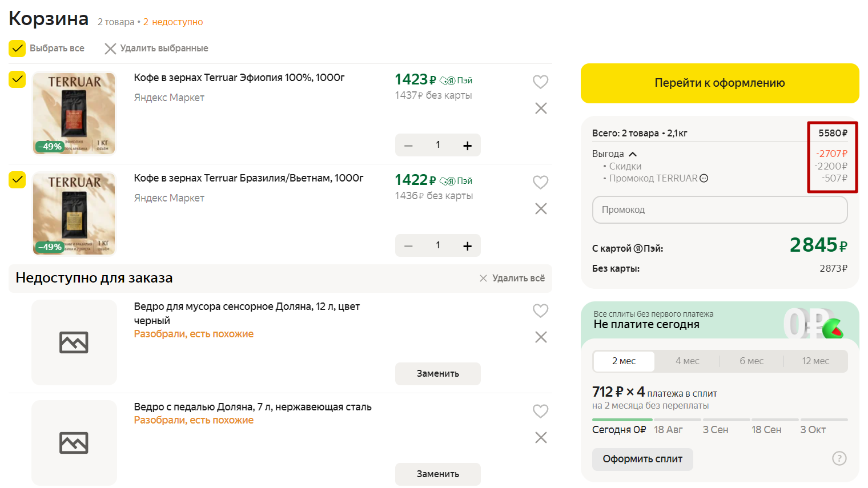Increase quantity of Terruar Эфиопия coffee

pos(467,146)
